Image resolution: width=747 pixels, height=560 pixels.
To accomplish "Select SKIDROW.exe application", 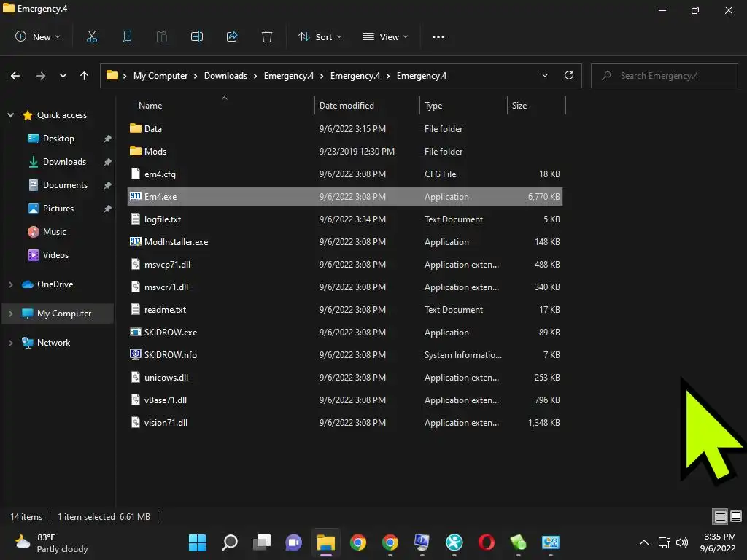I will [x=345, y=332].
